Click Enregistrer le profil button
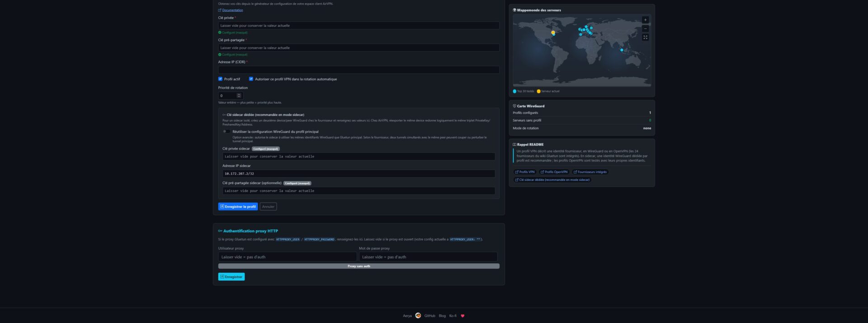Viewport: 868px width, 323px height. click(x=238, y=206)
